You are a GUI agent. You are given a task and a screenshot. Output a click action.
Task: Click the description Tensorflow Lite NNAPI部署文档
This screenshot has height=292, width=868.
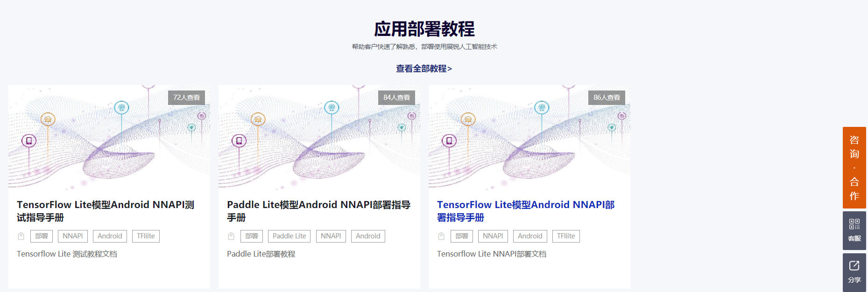pyautogui.click(x=492, y=254)
